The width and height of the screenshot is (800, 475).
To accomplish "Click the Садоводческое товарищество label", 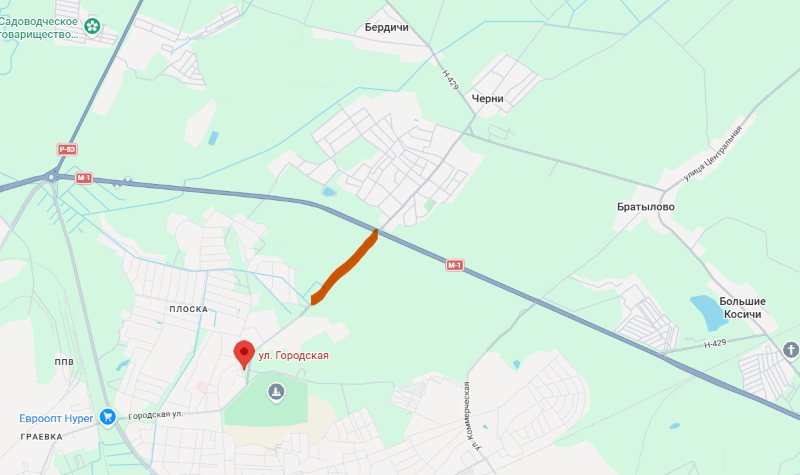I will [39, 28].
